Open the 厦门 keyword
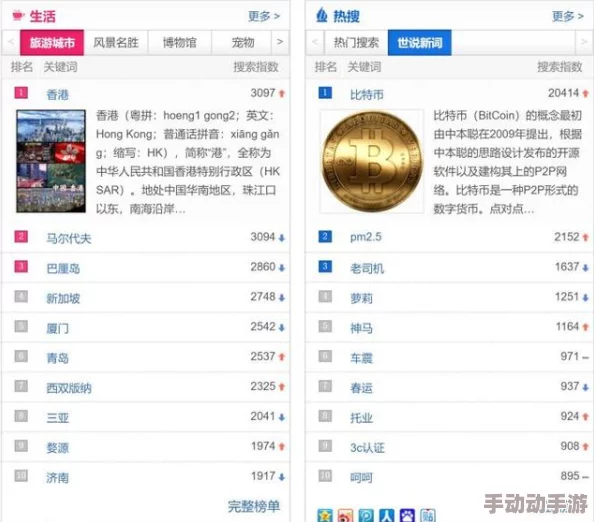The width and height of the screenshot is (594, 522). coord(58,328)
